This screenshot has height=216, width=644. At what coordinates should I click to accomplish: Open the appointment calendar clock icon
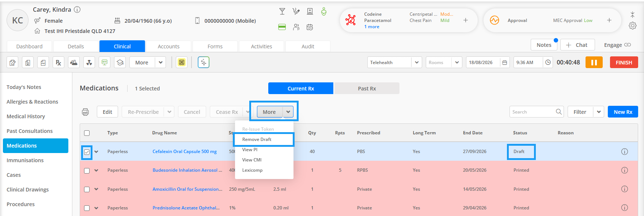(x=310, y=27)
